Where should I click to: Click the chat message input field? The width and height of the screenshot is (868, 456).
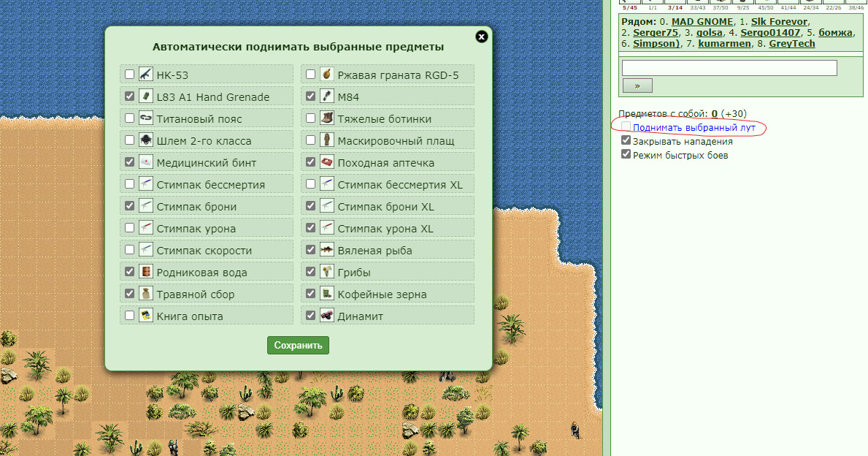(x=729, y=68)
